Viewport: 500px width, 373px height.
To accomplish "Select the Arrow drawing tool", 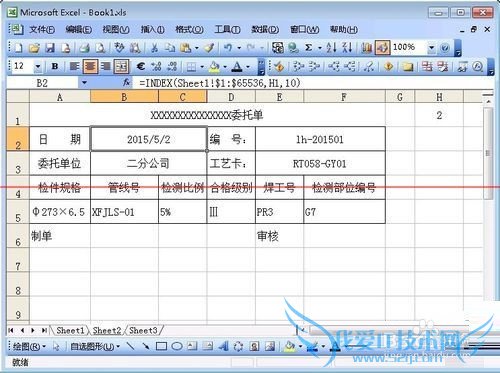I will [x=146, y=346].
